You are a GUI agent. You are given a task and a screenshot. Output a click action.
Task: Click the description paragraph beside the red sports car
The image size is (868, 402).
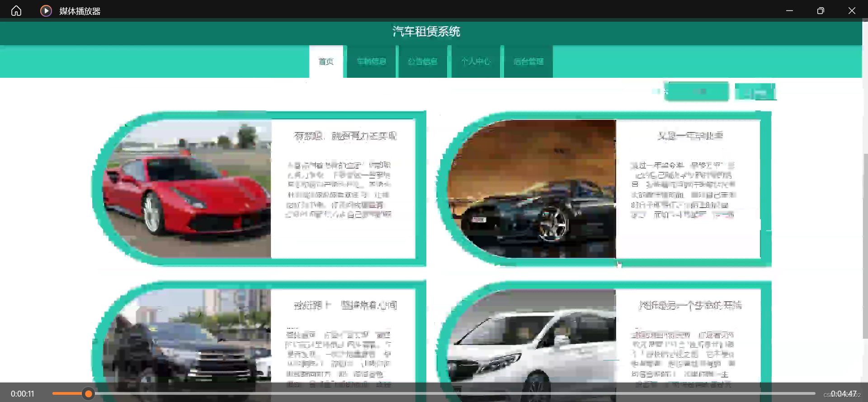point(339,190)
